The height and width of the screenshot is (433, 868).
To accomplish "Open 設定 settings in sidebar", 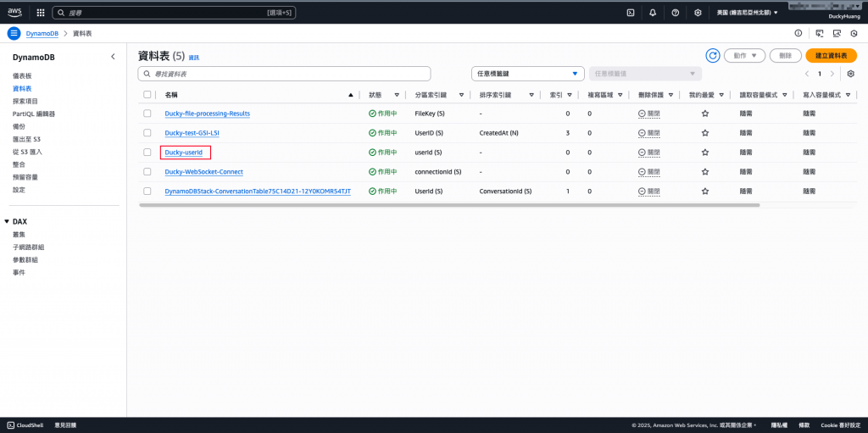I will coord(19,190).
